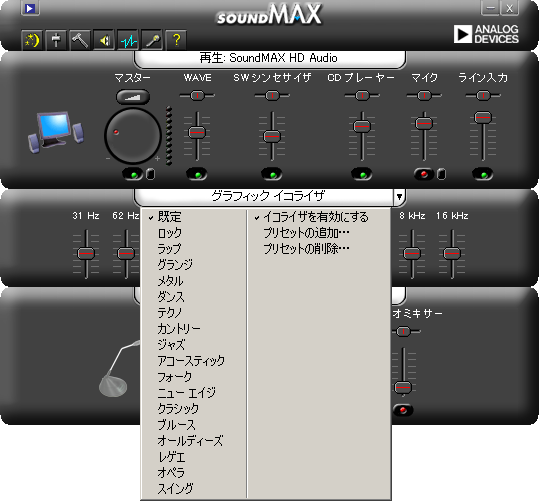539x501 pixels.
Task: Select the ダンス preset
Action: pyautogui.click(x=194, y=297)
